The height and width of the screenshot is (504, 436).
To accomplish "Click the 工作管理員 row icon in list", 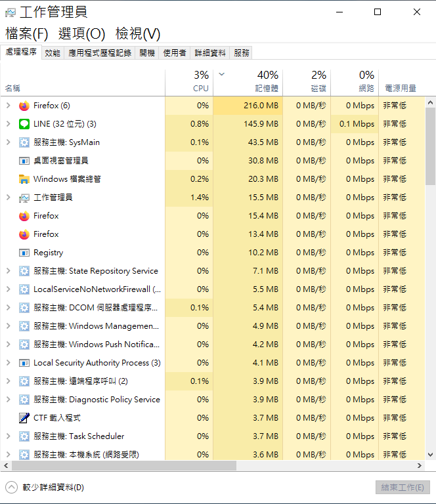I will (24, 198).
